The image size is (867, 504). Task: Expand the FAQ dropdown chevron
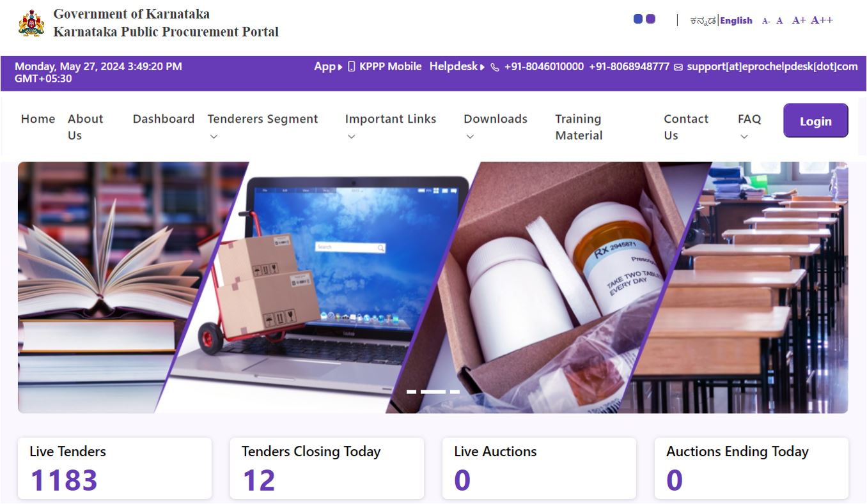744,136
